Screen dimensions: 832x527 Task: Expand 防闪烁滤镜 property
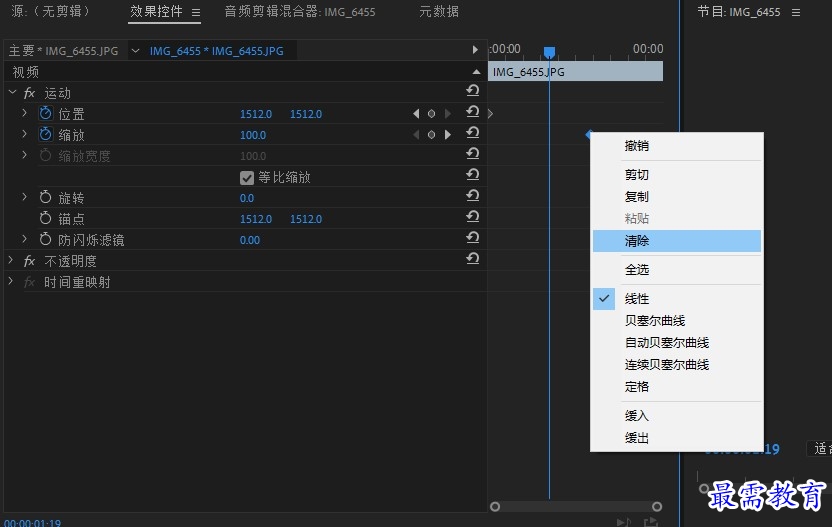pyautogui.click(x=24, y=239)
